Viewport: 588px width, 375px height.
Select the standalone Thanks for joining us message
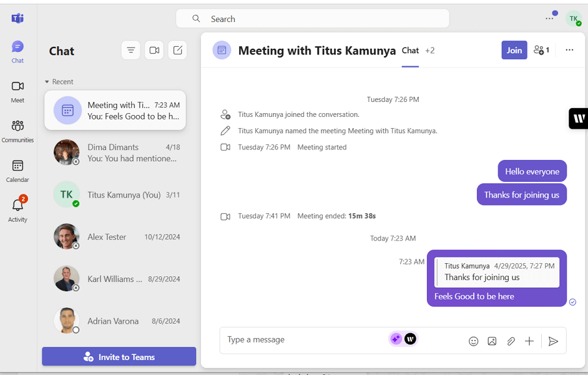pyautogui.click(x=522, y=194)
